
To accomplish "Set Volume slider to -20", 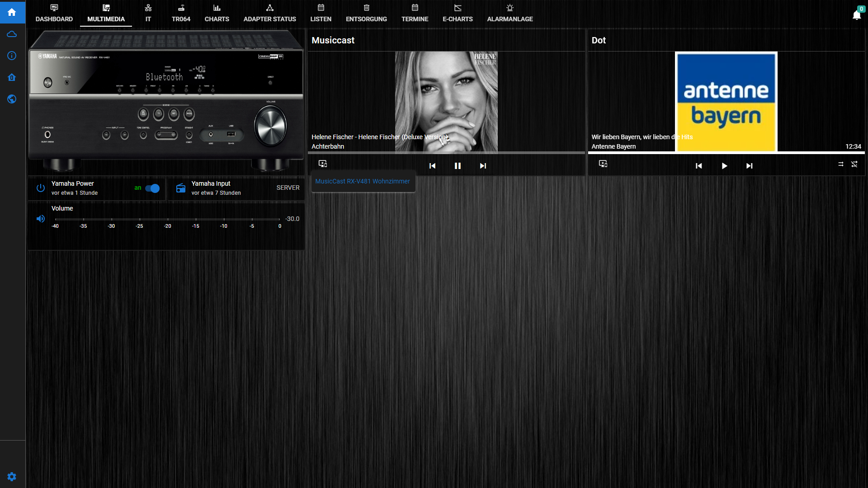I will 168,219.
